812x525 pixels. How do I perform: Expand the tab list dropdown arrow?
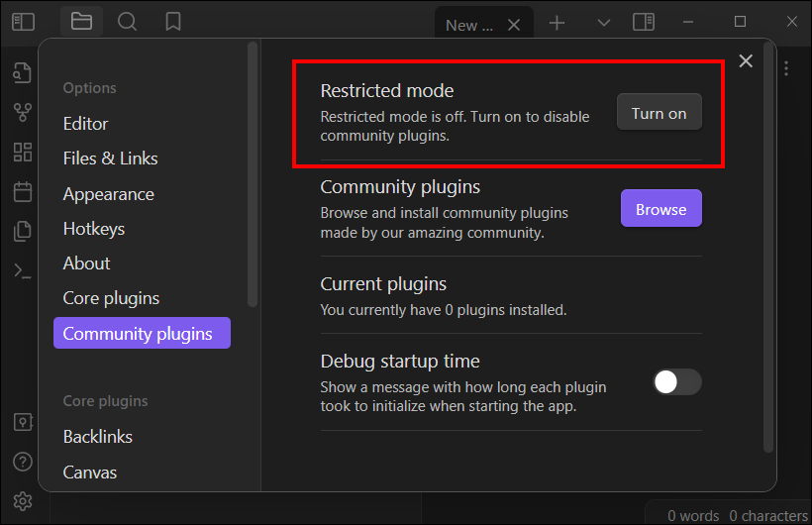pos(604,22)
